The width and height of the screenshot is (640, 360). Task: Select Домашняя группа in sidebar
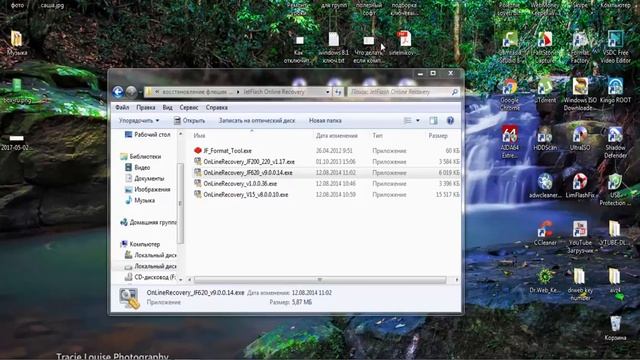(149, 222)
